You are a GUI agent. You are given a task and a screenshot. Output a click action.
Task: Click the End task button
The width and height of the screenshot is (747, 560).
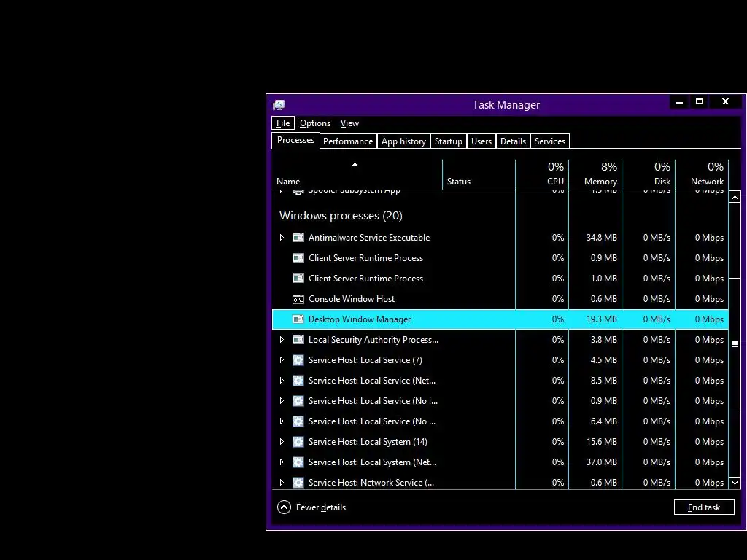[x=704, y=507]
